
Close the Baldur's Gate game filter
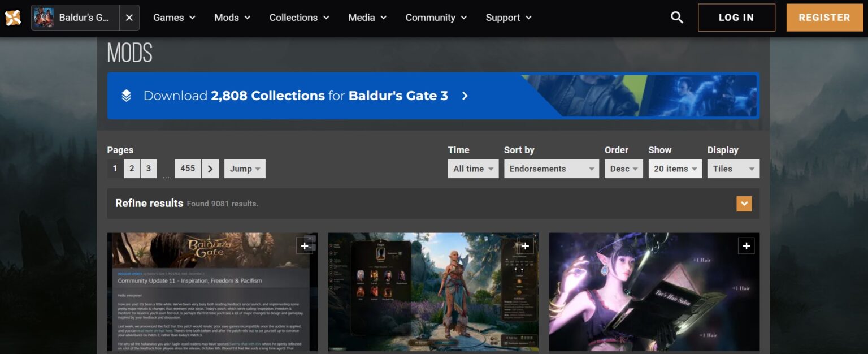pos(129,18)
